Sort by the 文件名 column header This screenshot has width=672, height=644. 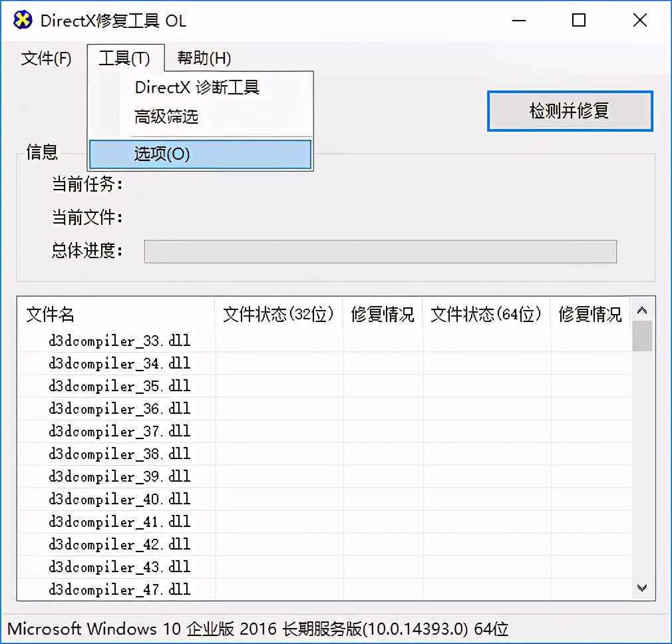[x=50, y=315]
